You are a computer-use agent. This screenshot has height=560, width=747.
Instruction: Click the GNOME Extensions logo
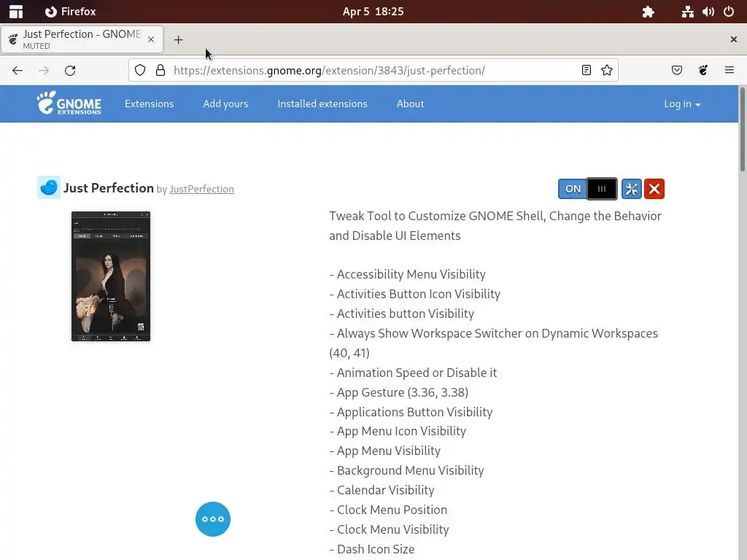[x=69, y=104]
